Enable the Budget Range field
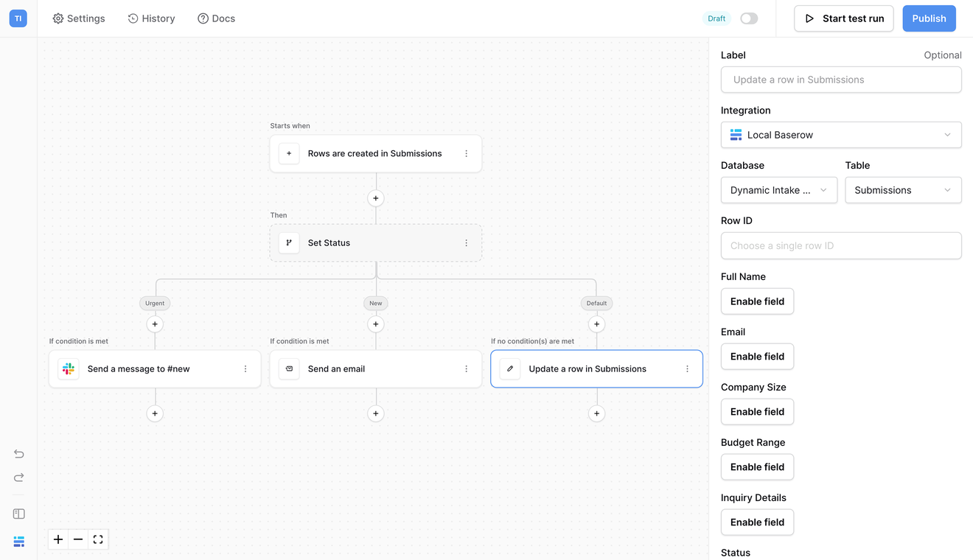The width and height of the screenshot is (973, 560). pyautogui.click(x=757, y=467)
